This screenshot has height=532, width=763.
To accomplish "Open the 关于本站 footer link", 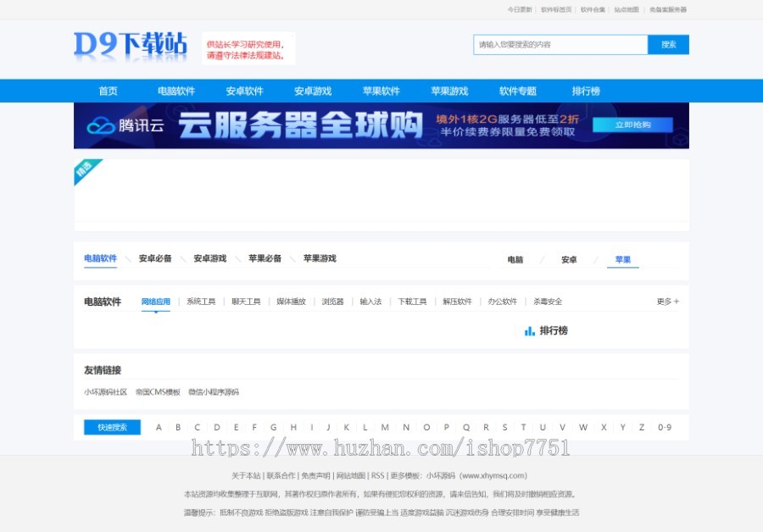I will click(x=246, y=475).
